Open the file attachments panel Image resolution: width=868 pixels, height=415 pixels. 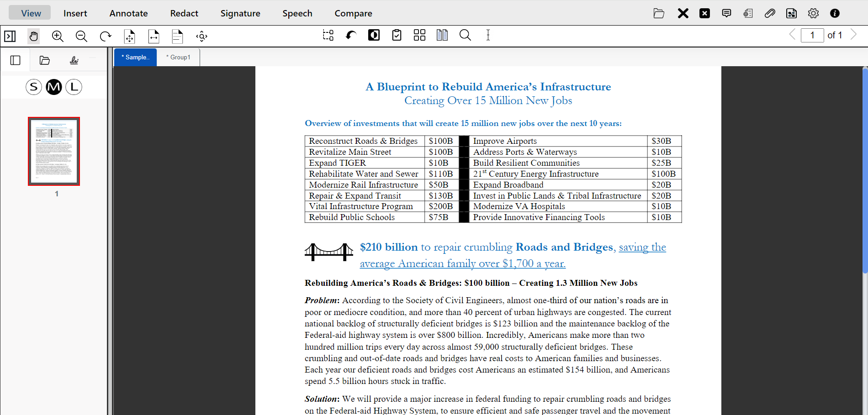tap(770, 13)
